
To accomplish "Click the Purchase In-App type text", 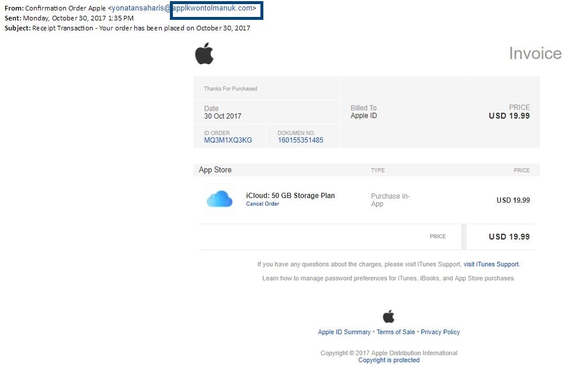I will click(391, 200).
